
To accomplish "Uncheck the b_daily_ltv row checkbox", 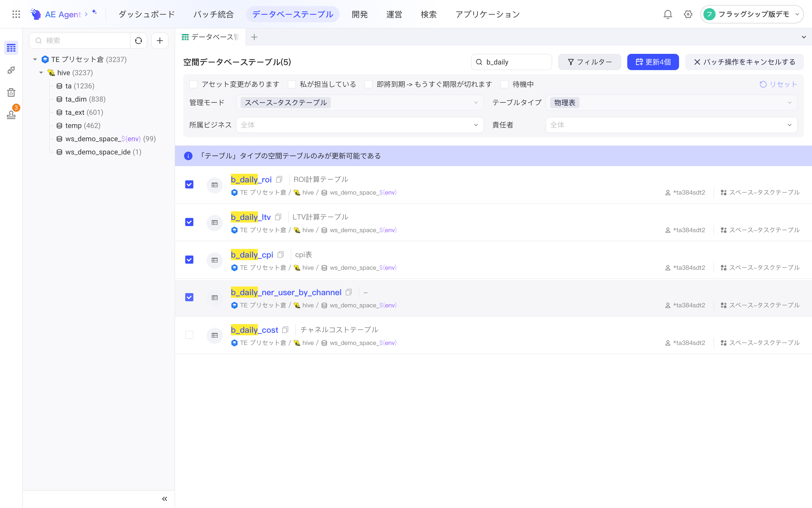I will (x=189, y=222).
